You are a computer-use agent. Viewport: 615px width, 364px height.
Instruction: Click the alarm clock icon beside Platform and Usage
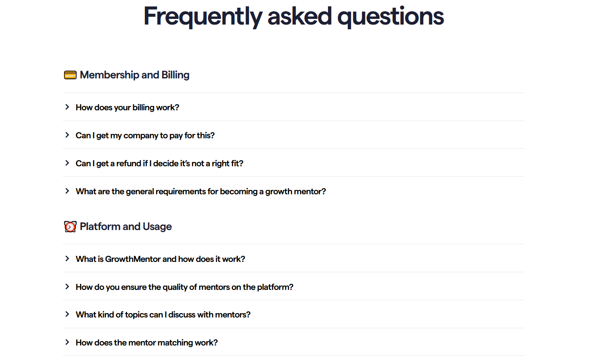pyautogui.click(x=70, y=227)
